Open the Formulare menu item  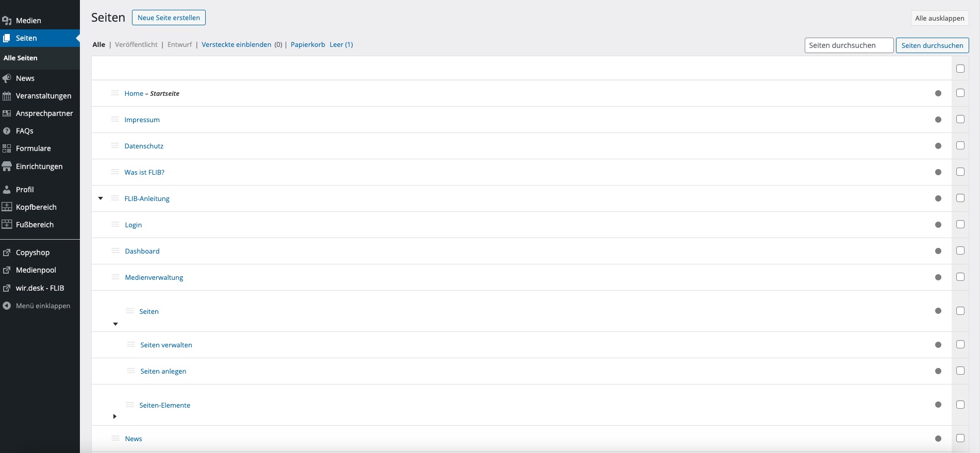click(33, 148)
